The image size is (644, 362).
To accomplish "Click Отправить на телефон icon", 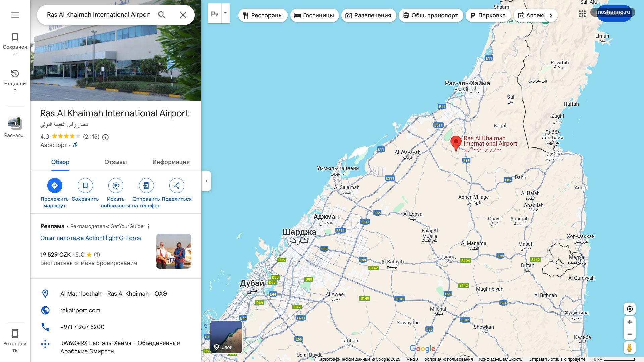I will tap(146, 185).
